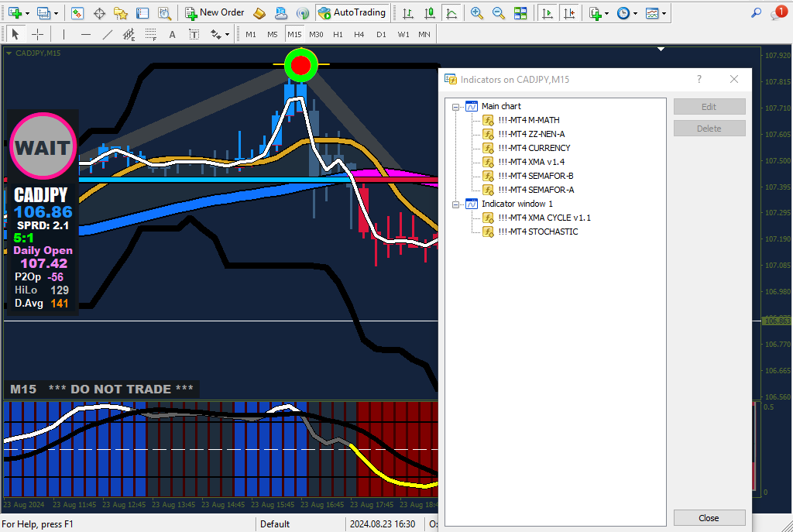Toggle chart auto scroll
The image size is (793, 532).
548,13
